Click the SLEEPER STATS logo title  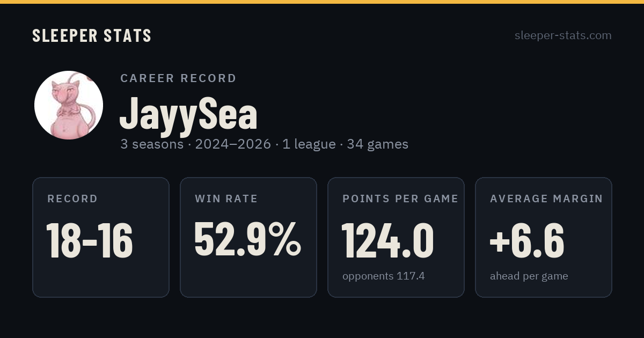[92, 35]
